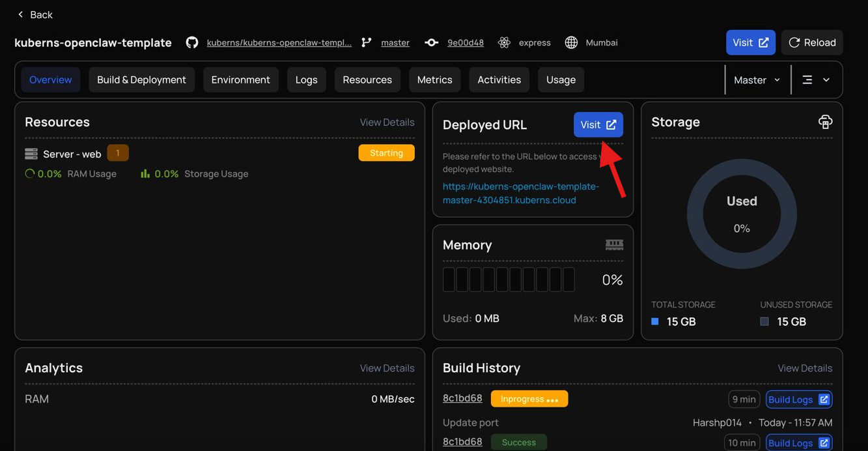
Task: Click the git branch icon
Action: tap(367, 42)
